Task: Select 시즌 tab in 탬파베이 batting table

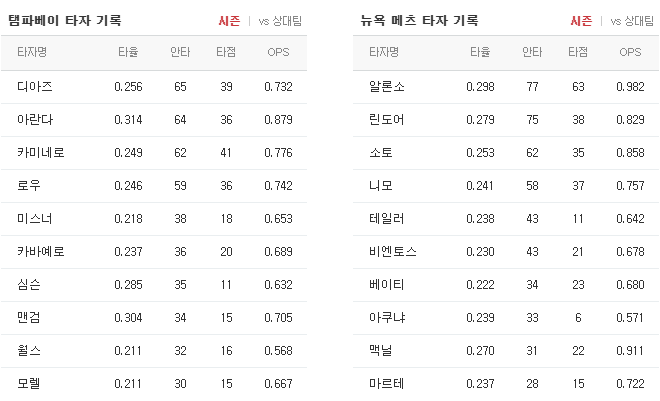Action: (229, 21)
